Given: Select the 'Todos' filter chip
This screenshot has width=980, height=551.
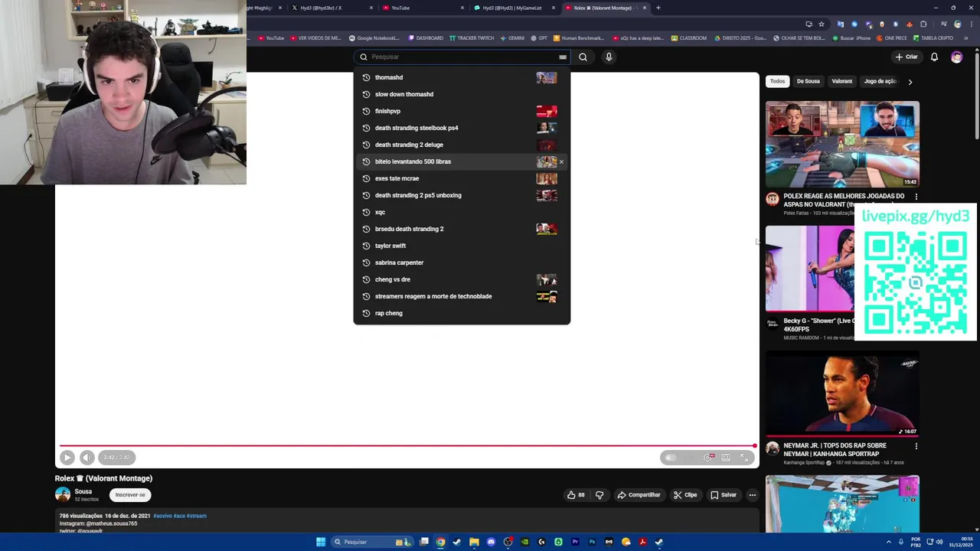Looking at the screenshot, I should tap(777, 81).
